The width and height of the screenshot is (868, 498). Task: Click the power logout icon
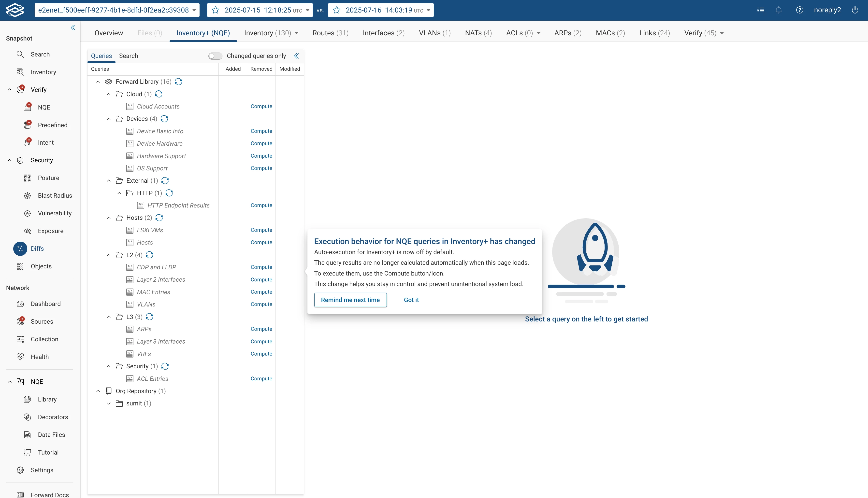coord(855,10)
